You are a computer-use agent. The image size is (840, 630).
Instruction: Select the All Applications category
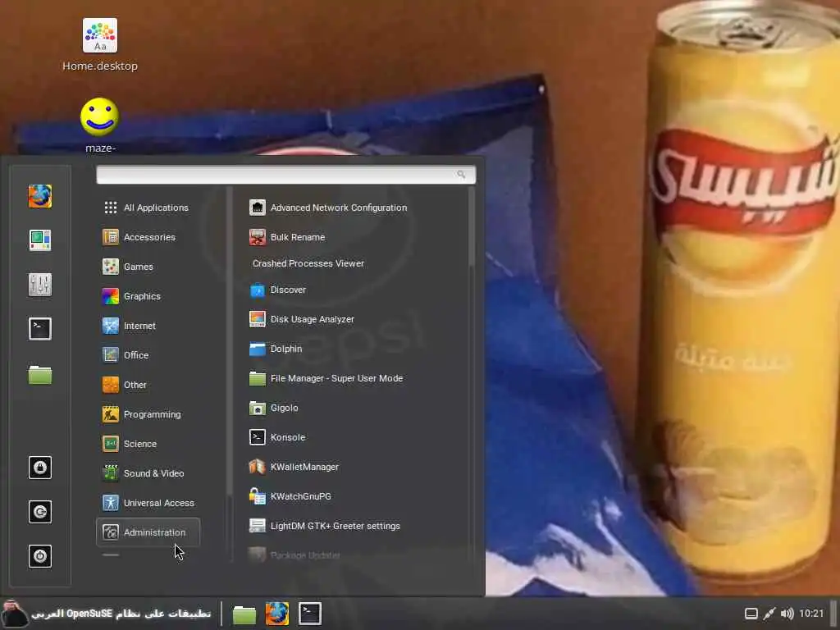[x=148, y=208]
